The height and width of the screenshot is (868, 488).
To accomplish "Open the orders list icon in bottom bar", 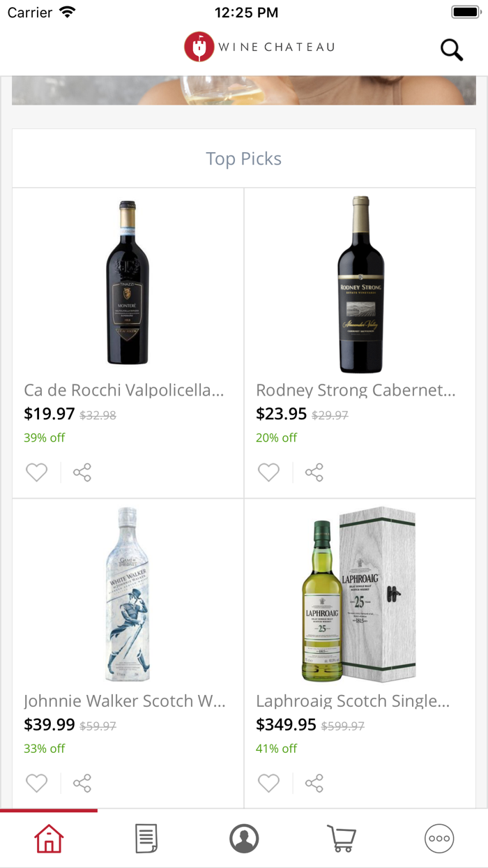I will [146, 839].
